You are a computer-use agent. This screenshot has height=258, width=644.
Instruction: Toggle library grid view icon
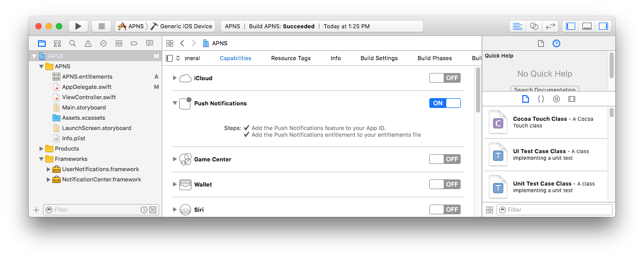pos(489,210)
